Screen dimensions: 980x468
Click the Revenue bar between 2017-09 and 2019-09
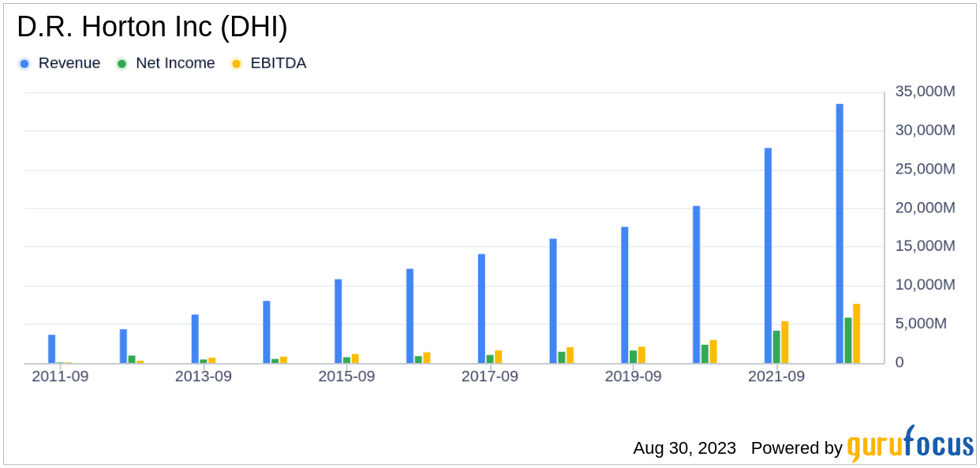pos(553,301)
